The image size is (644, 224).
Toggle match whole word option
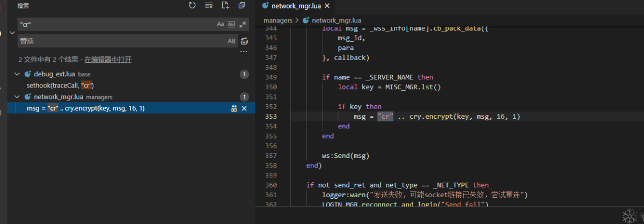(231, 24)
